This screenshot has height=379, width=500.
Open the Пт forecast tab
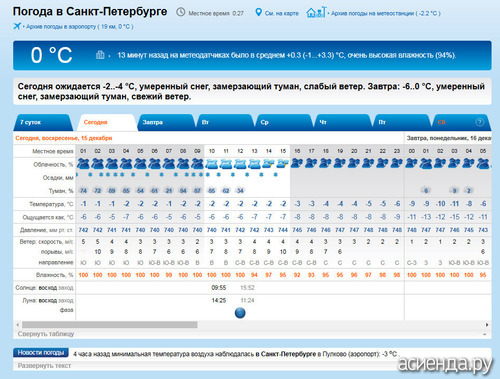click(402, 122)
